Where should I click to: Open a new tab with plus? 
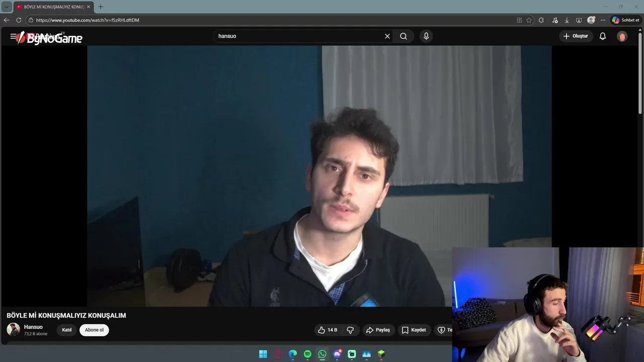pyautogui.click(x=101, y=7)
